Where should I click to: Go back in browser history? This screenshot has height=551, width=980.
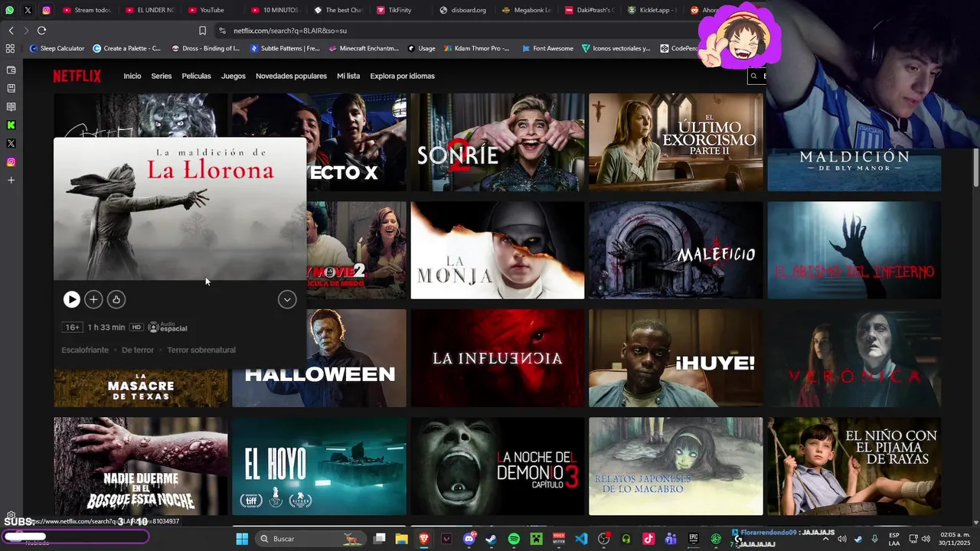point(11,31)
